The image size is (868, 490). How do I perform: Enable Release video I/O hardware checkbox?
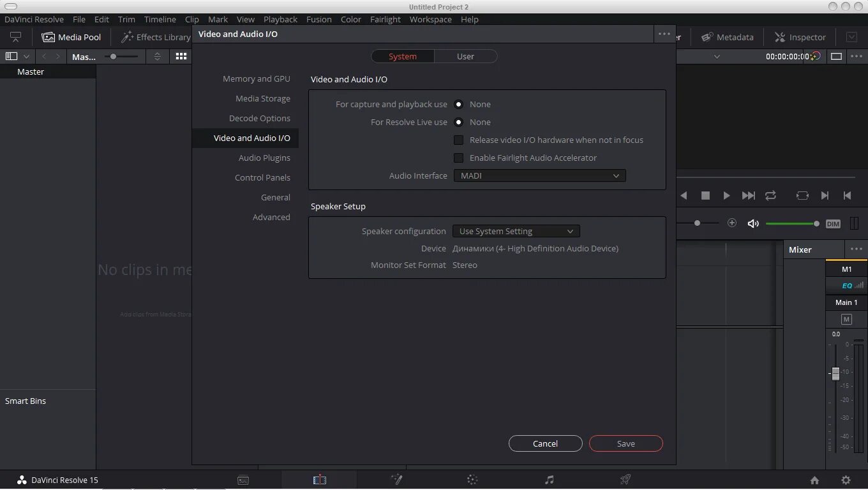point(458,140)
